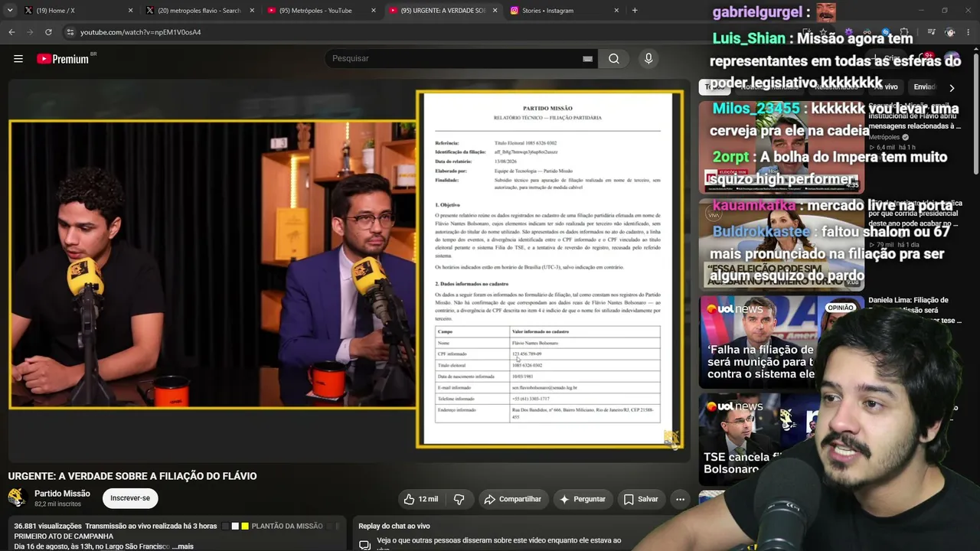Open a new browser tab
Viewport: 980px width, 551px height.
(x=635, y=11)
